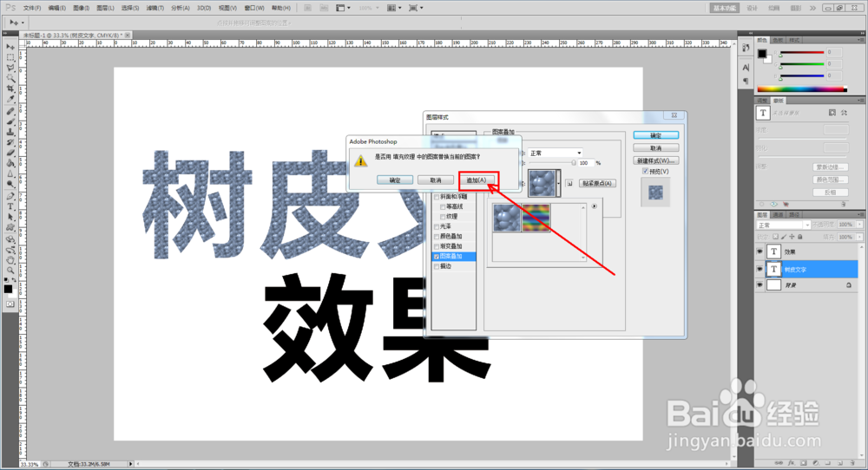The height and width of the screenshot is (470, 868).
Task: Enable the 光泽 checkbox
Action: 437,226
